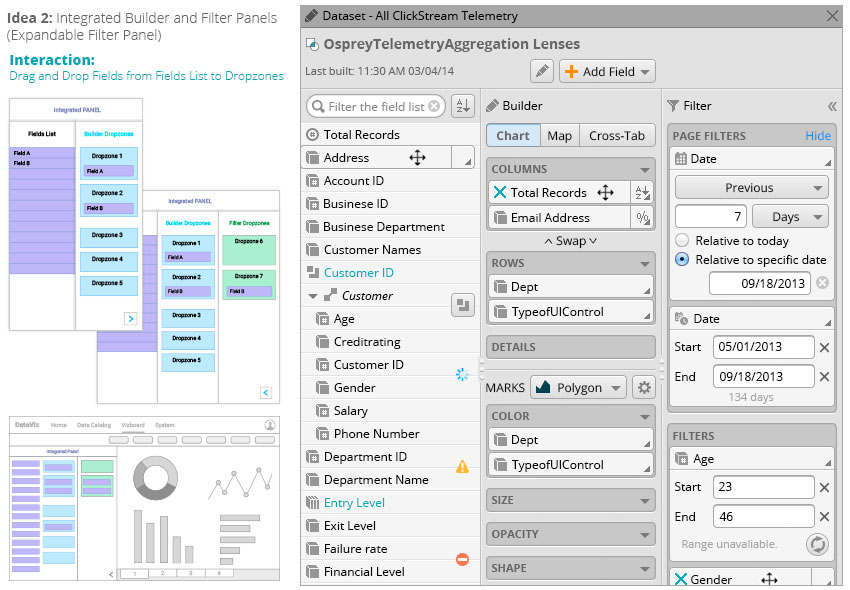Image resolution: width=850 pixels, height=590 pixels.
Task: Click the Add Field button
Action: pyautogui.click(x=607, y=71)
